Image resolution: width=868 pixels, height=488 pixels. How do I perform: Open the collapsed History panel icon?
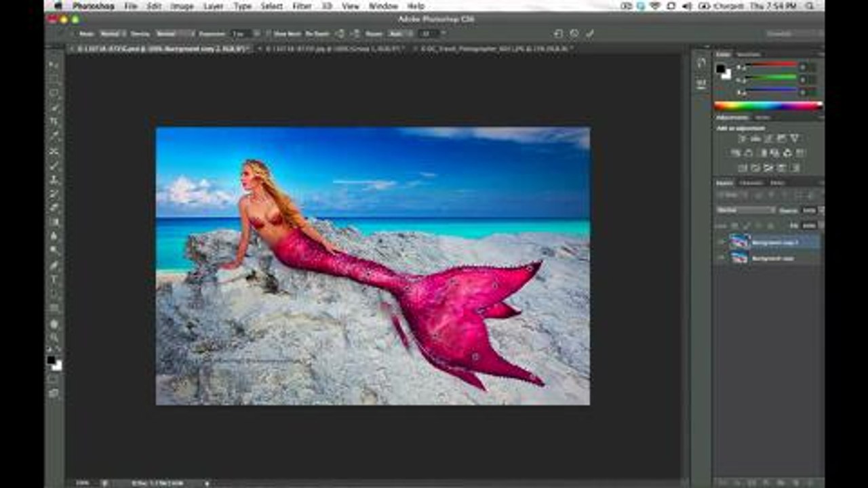[x=701, y=62]
